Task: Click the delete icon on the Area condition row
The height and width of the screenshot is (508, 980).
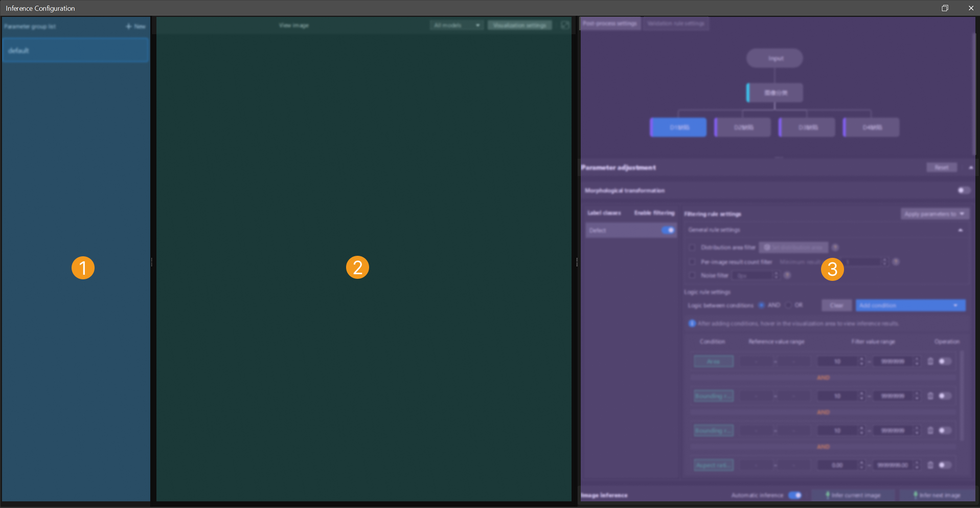Action: click(x=931, y=361)
